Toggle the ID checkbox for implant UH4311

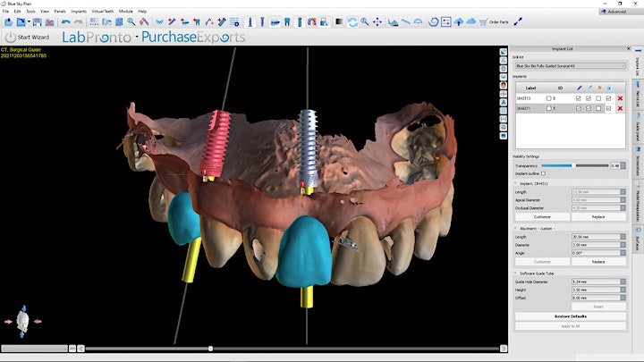click(548, 108)
